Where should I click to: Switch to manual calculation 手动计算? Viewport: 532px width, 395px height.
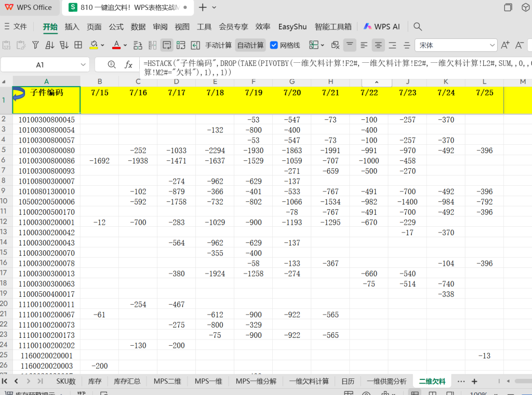218,45
